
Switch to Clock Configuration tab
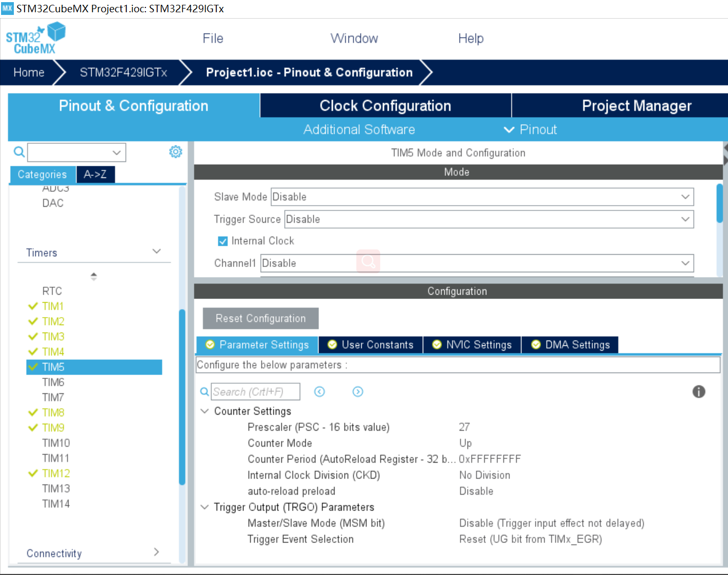tap(386, 106)
